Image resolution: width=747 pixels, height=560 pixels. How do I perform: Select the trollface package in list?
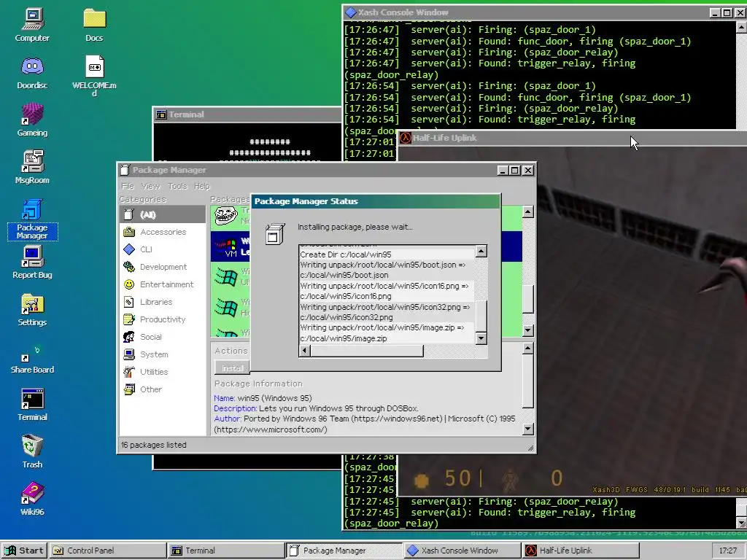point(230,217)
